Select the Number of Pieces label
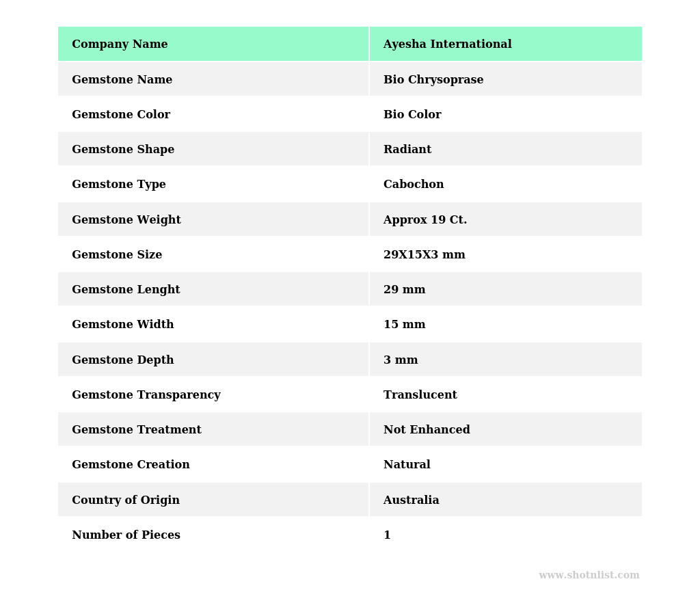Screen dimensions: 700x603 point(126,535)
